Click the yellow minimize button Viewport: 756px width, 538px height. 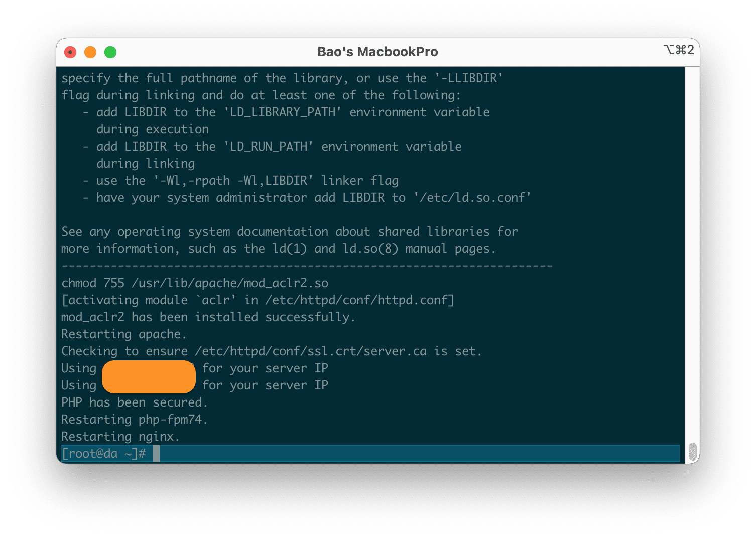point(90,52)
